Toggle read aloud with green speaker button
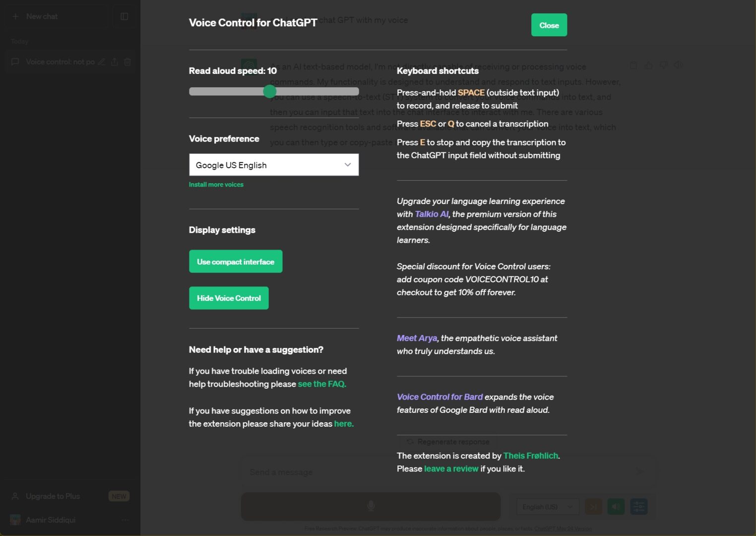The image size is (756, 536). [616, 507]
